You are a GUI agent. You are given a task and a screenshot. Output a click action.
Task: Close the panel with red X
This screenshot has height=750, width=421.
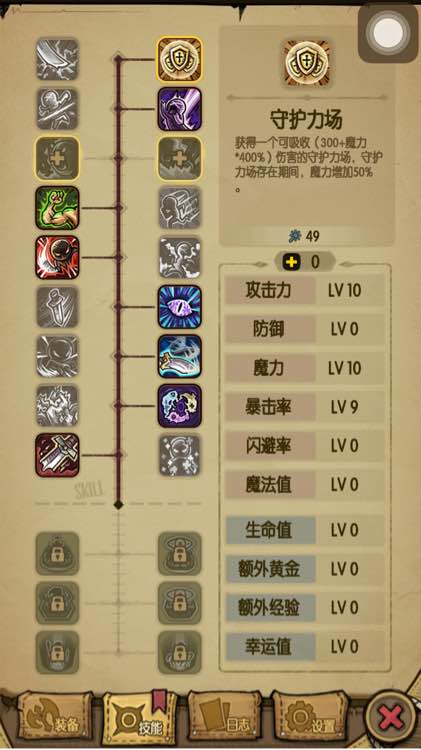click(x=390, y=717)
